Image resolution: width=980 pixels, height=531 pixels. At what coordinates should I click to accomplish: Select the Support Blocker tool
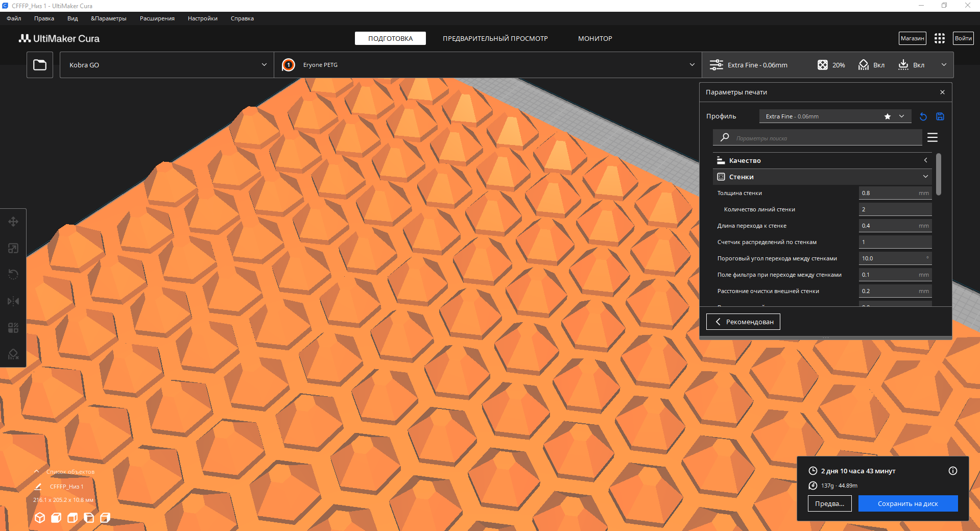click(x=13, y=354)
